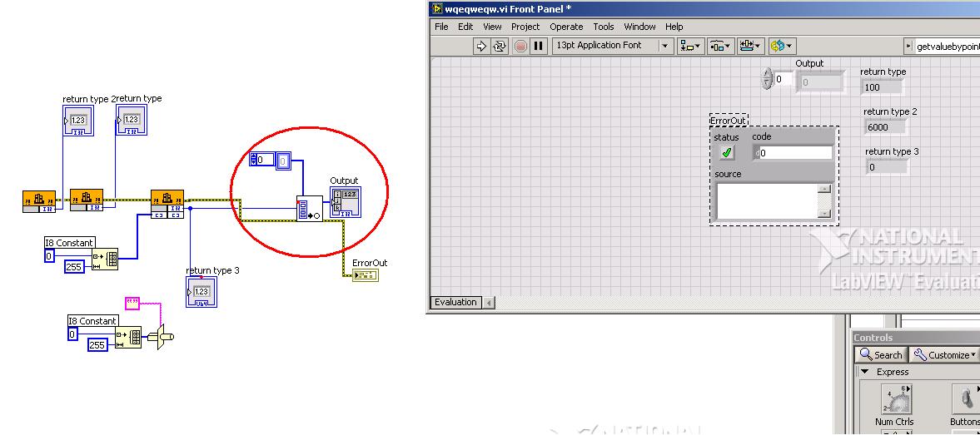Open the Customize dropdown in Controls palette
Viewport: 980px width, 435px height.
(943, 354)
